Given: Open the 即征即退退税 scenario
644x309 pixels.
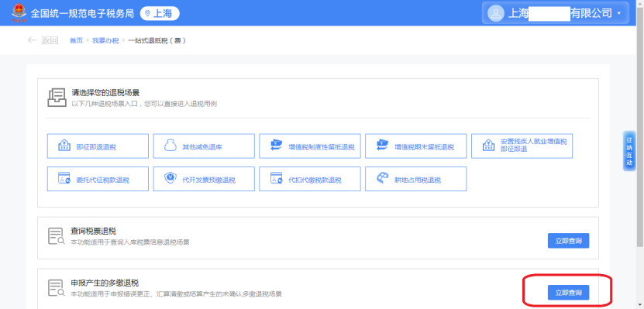Looking at the screenshot, I should [98, 146].
